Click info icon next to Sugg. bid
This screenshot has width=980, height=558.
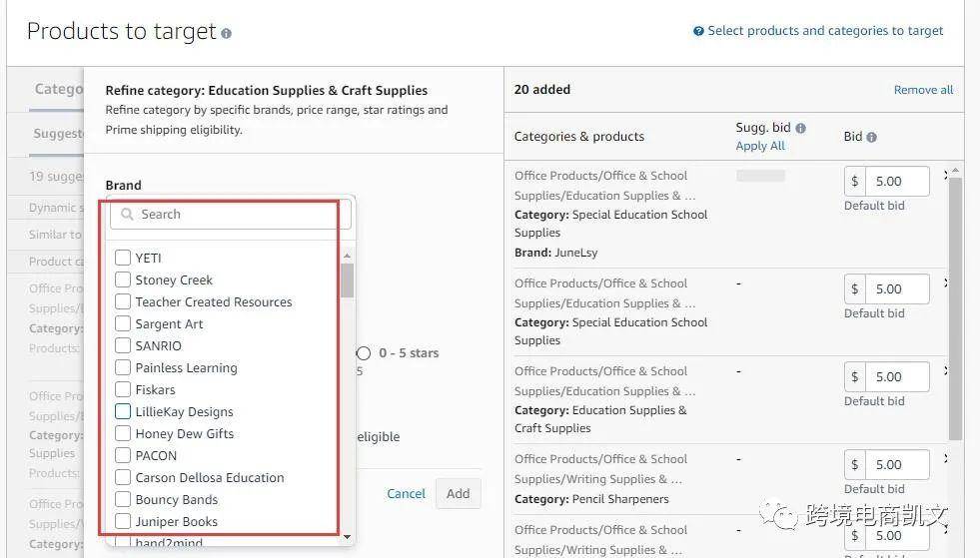tap(800, 128)
